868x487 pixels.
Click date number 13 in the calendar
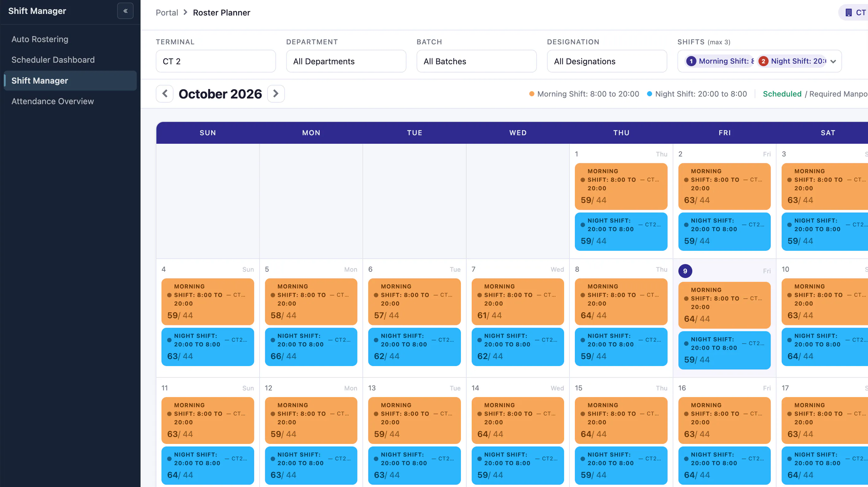372,388
